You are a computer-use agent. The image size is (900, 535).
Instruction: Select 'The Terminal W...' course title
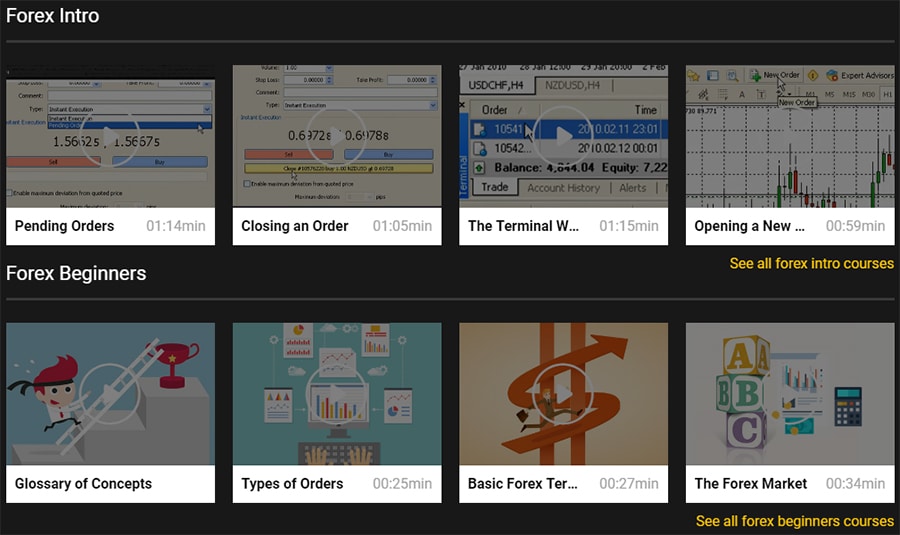524,226
